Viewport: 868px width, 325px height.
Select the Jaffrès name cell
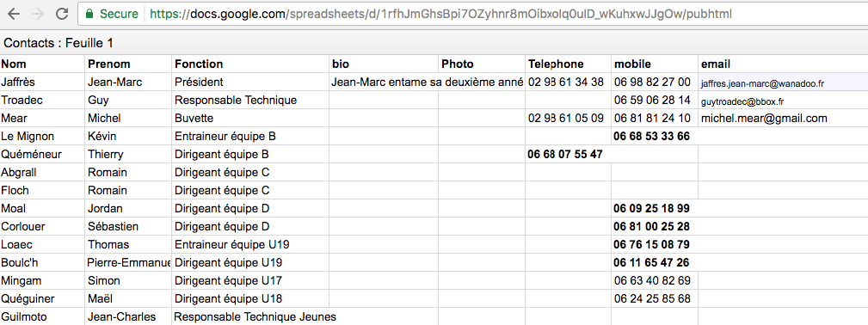tap(43, 83)
